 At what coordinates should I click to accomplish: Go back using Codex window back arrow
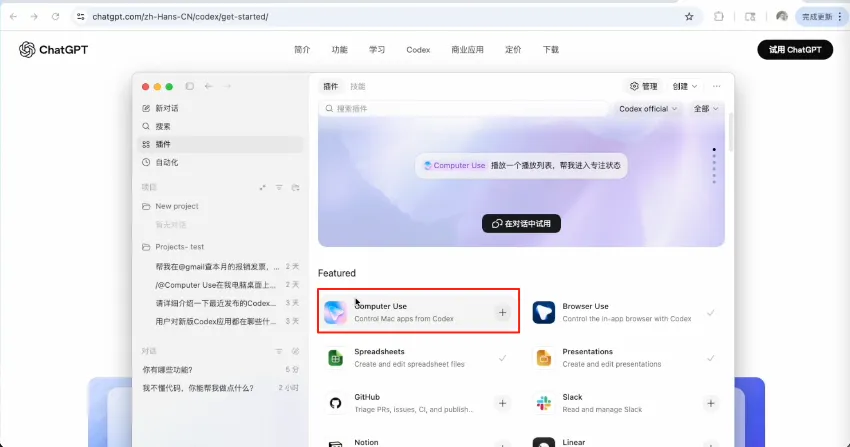tap(209, 86)
